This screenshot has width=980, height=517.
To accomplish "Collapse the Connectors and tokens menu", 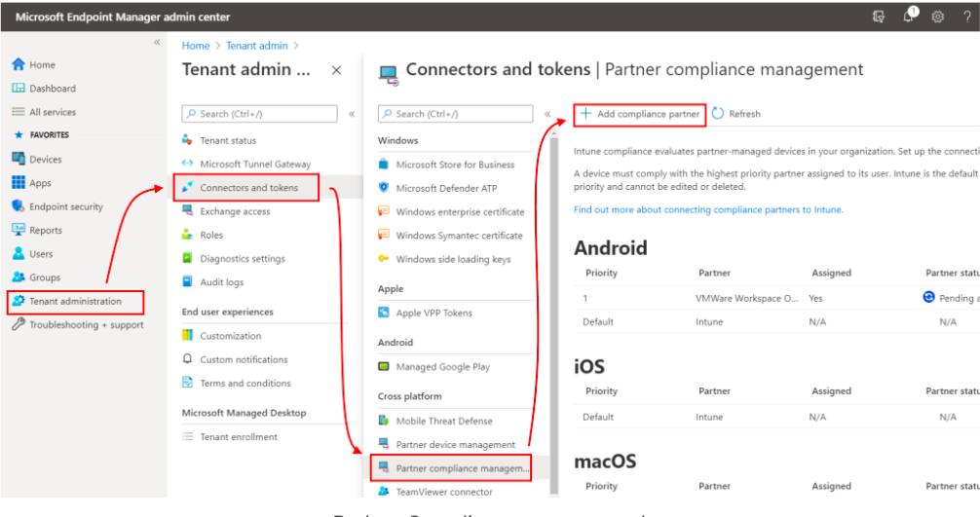I will [547, 114].
